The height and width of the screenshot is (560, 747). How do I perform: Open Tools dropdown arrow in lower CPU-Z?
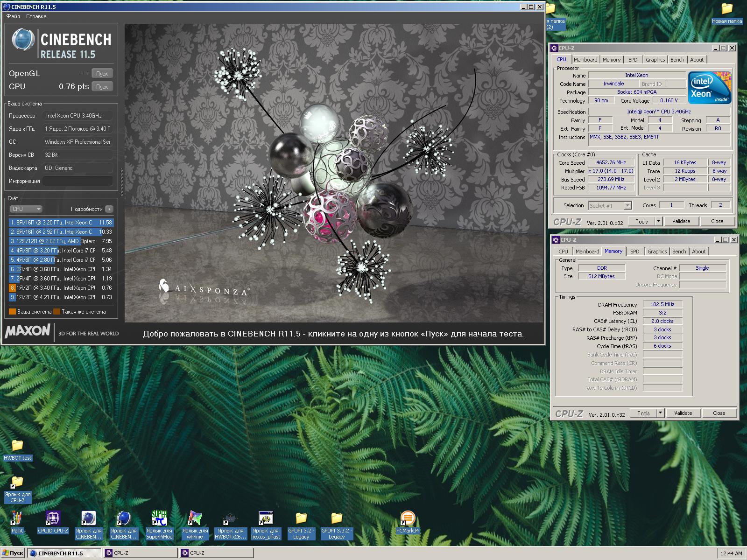(661, 413)
